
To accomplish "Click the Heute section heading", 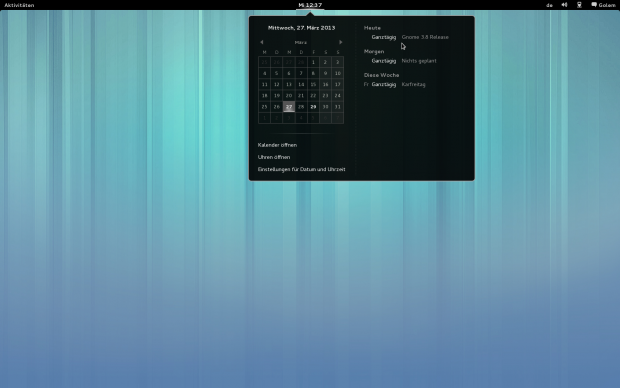I will pyautogui.click(x=372, y=28).
